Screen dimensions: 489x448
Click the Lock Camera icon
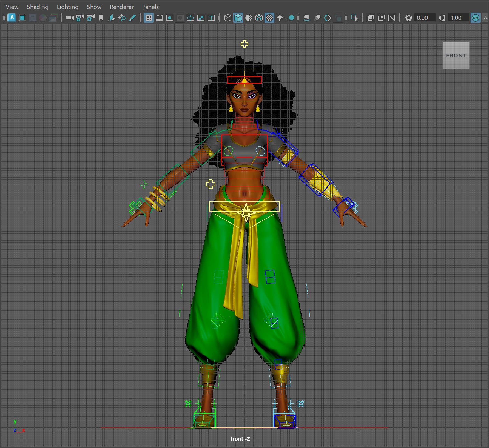80,18
